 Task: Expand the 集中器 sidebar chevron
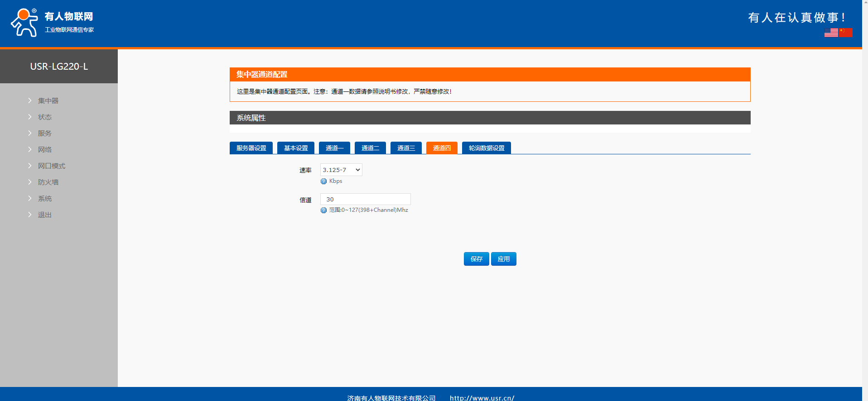pos(30,100)
